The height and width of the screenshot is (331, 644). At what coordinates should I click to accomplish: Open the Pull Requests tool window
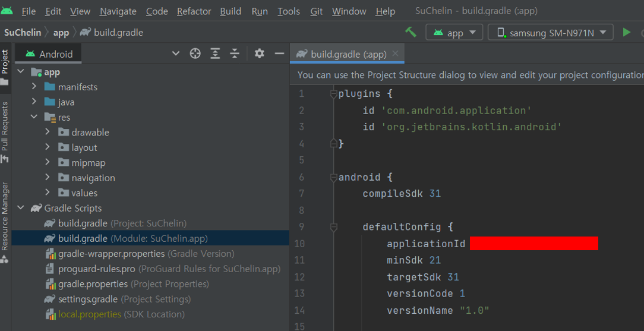point(5,131)
